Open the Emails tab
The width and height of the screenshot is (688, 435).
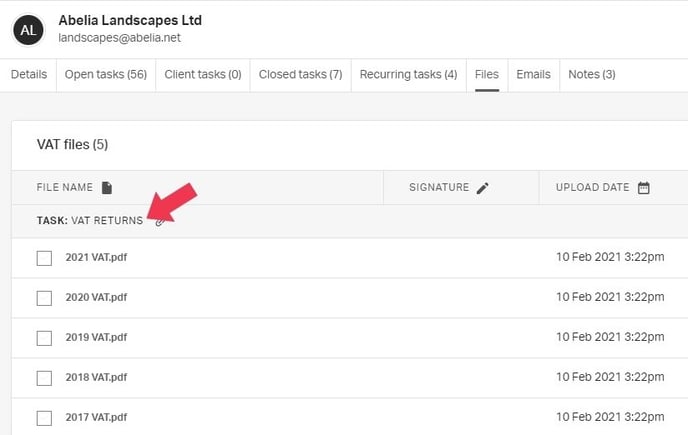[x=533, y=75]
